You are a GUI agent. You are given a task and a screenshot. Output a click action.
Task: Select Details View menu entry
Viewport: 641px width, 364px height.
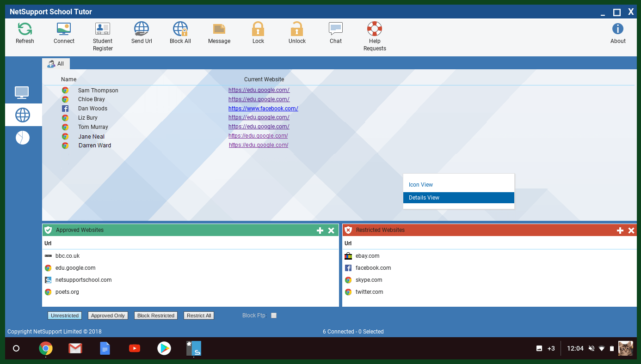[424, 198]
